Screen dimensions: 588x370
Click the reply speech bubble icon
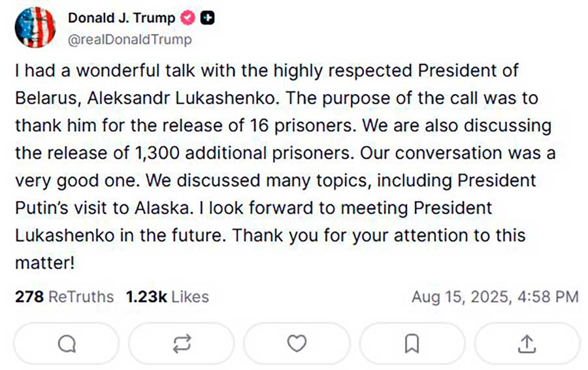(67, 343)
